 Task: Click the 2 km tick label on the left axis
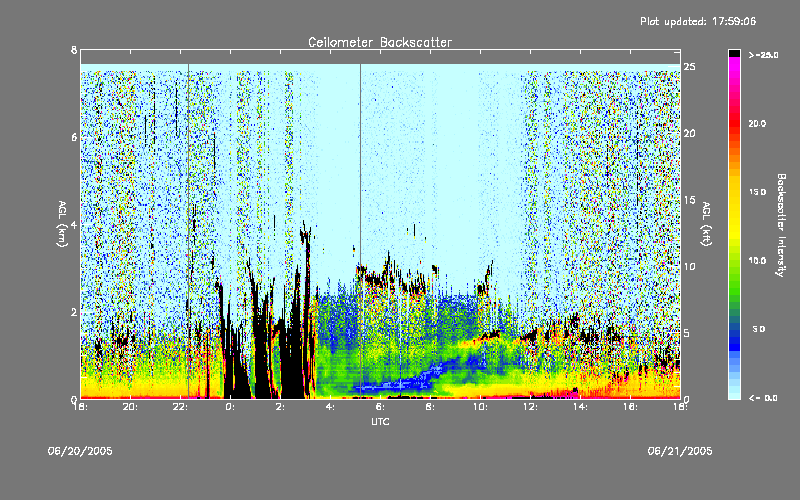pyautogui.click(x=74, y=312)
